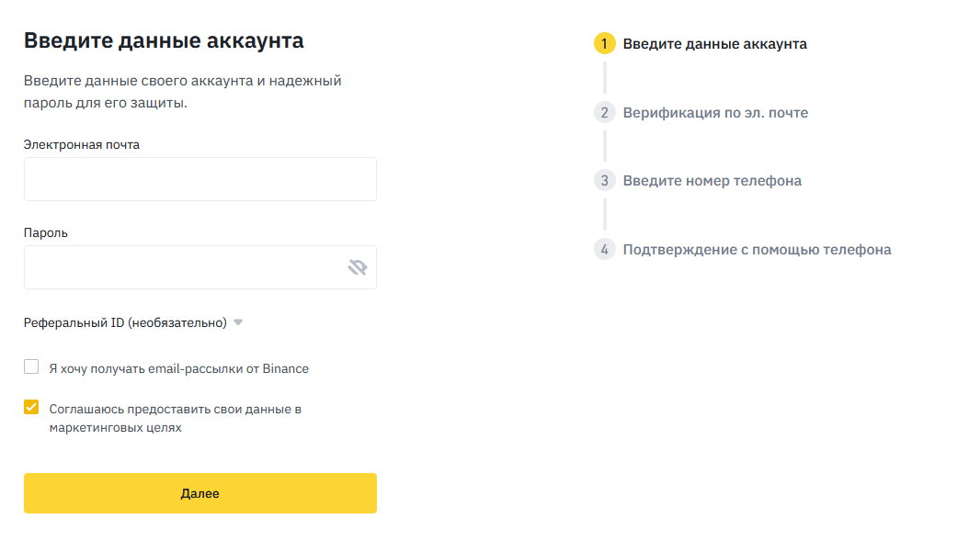Click the step 4 number circle
The width and height of the screenshot is (980, 541).
point(604,250)
